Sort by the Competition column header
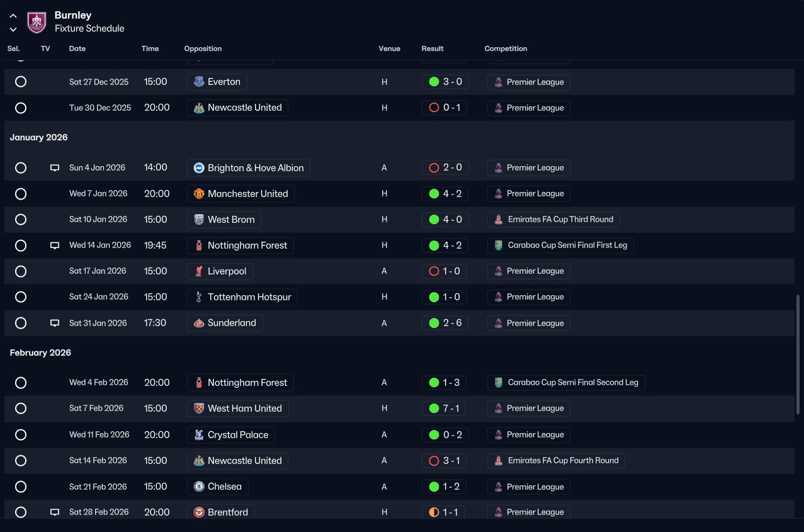 [506, 48]
